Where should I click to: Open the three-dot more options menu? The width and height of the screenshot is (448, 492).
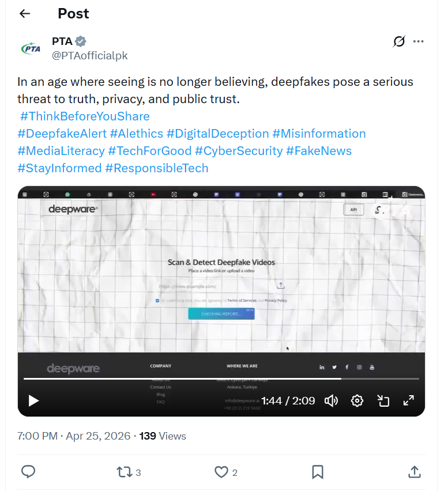click(x=418, y=41)
